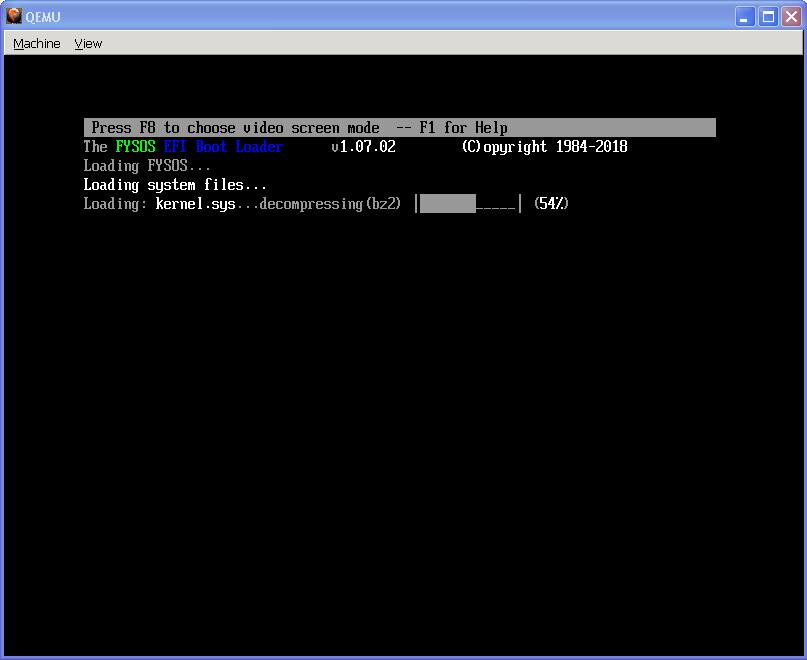Click the 'Press F8 to choose video screen mode' banner
The width and height of the screenshot is (807, 660).
(399, 128)
